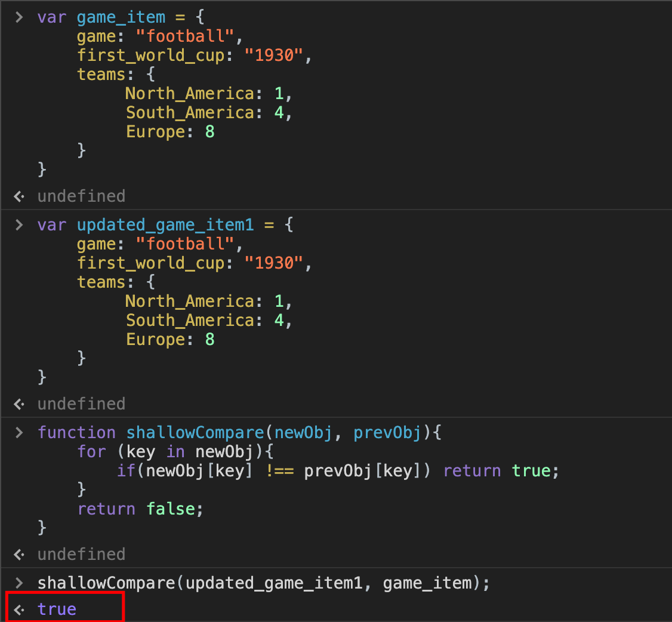The width and height of the screenshot is (672, 622).
Task: Click the prompt arrow beside the shallowCompare function
Action: (19, 432)
